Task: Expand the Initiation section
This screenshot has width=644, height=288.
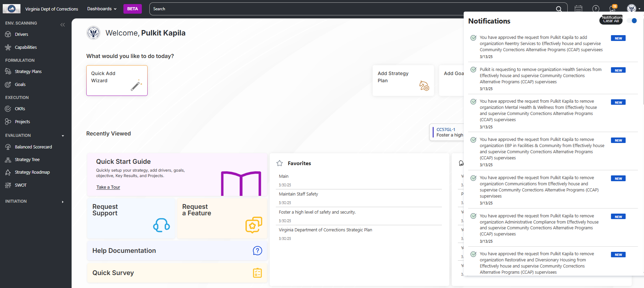Action: (63, 202)
